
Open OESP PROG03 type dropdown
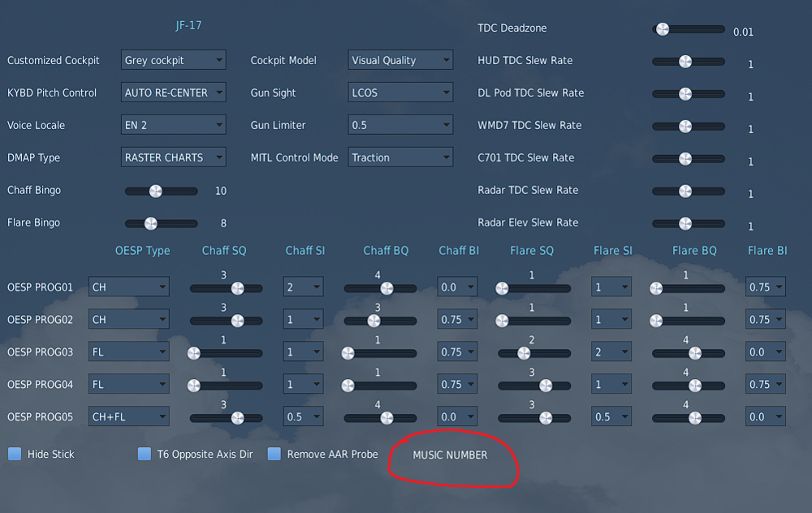tap(129, 352)
